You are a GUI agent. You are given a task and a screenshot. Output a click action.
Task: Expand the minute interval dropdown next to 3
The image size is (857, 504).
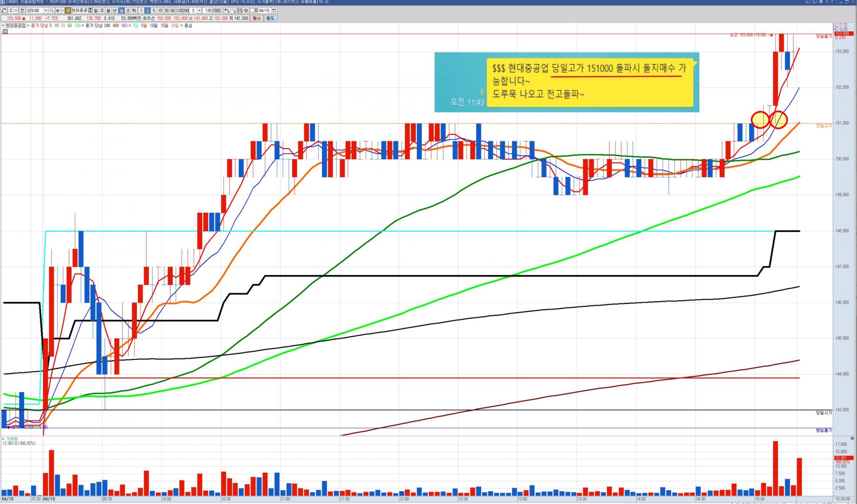[199, 11]
